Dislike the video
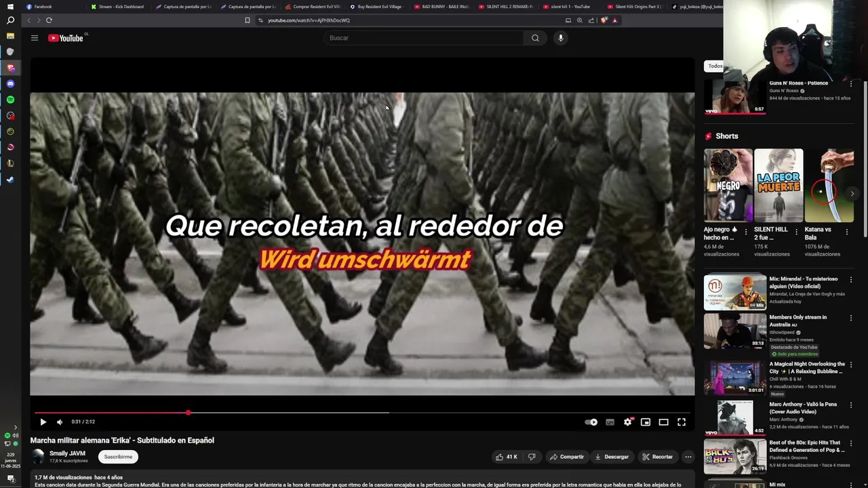 [x=532, y=457]
